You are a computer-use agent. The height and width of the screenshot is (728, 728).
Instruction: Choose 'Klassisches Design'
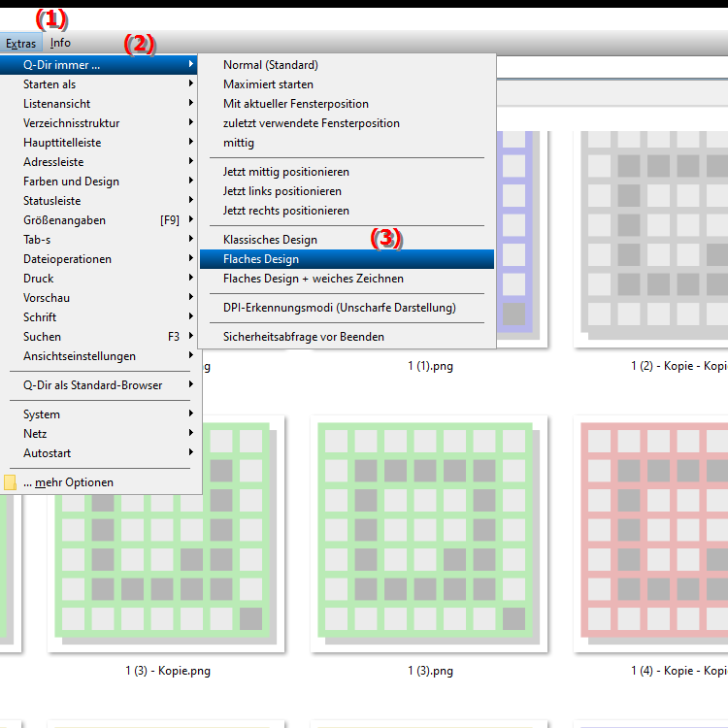click(347, 240)
